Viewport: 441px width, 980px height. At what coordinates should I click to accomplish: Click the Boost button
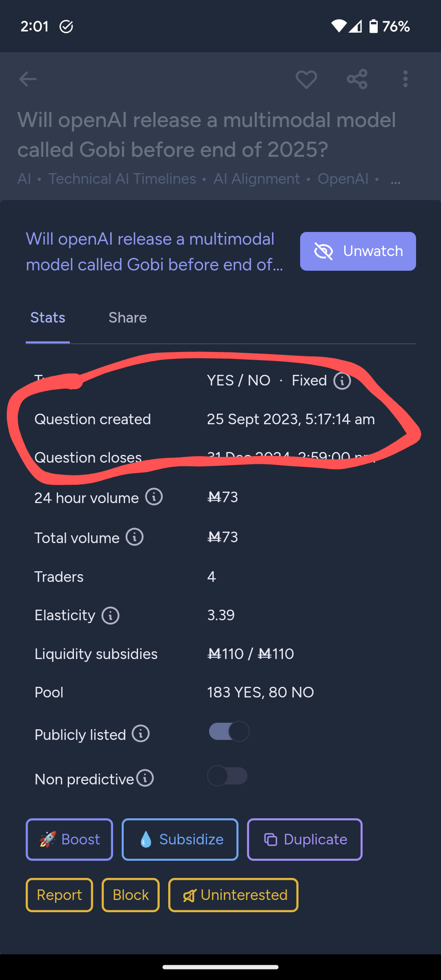pos(69,840)
